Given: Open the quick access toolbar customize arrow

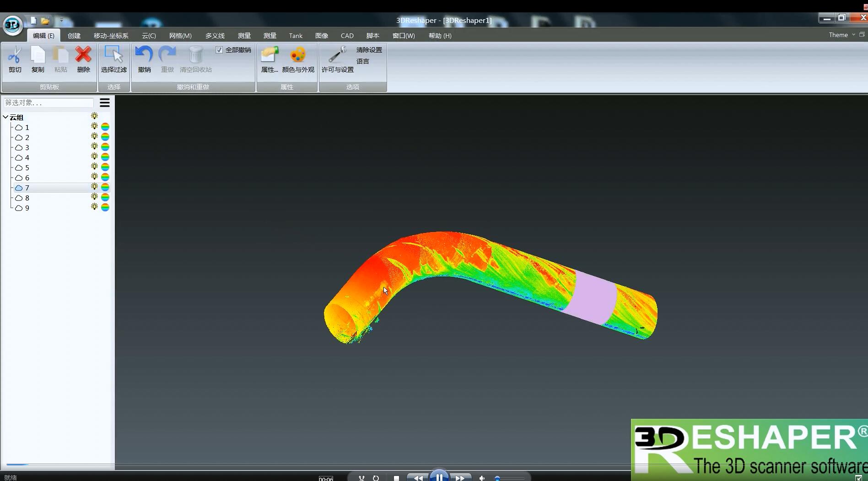Looking at the screenshot, I should click(x=61, y=21).
